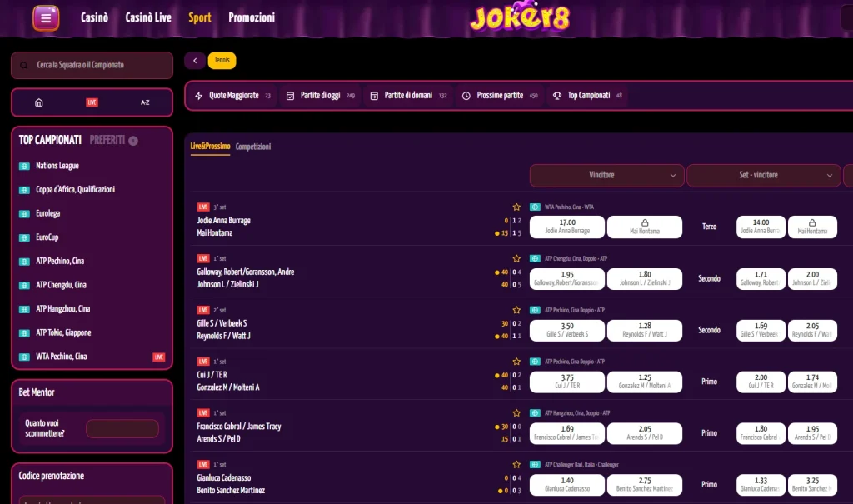The image size is (853, 504).
Task: Click the Nations League flag icon
Action: (x=24, y=166)
